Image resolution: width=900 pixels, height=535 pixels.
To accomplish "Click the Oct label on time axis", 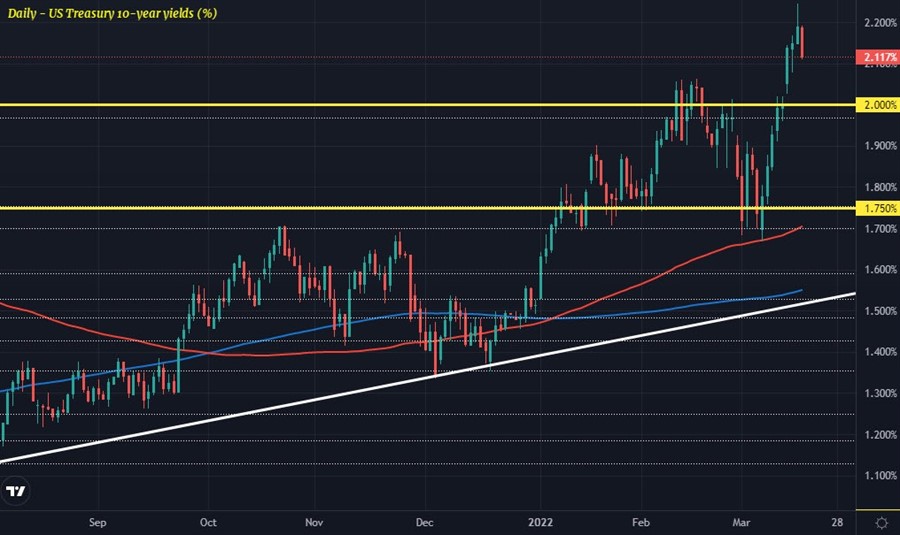I will coord(208,522).
